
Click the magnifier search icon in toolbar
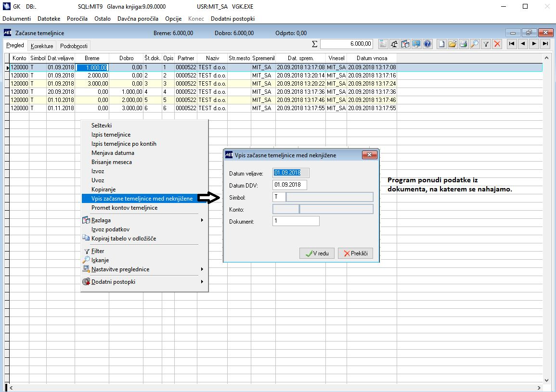[x=475, y=44]
